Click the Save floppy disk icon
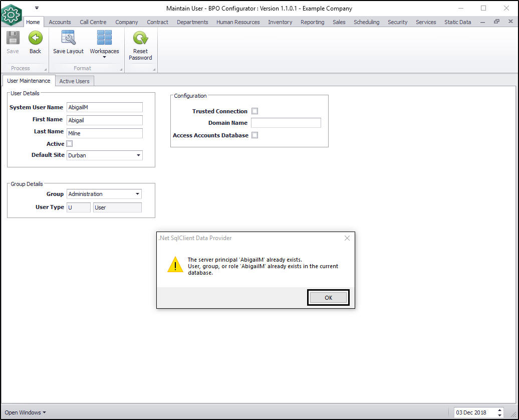 coord(13,38)
